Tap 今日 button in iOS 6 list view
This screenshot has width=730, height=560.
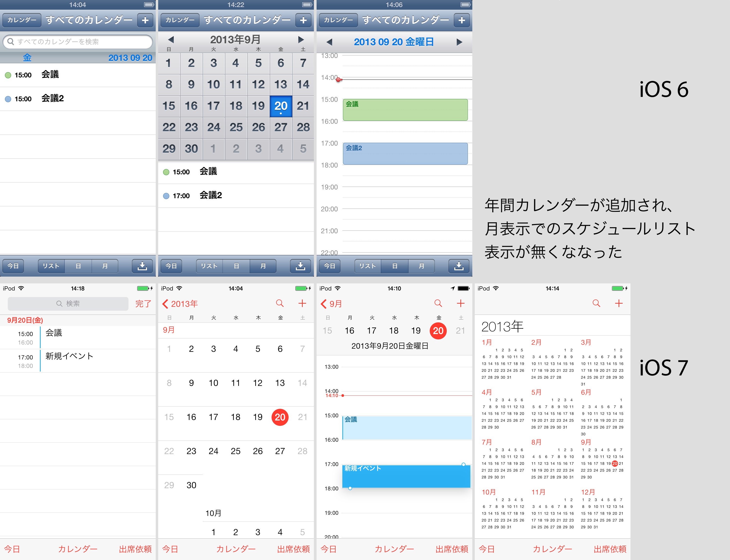pyautogui.click(x=13, y=266)
